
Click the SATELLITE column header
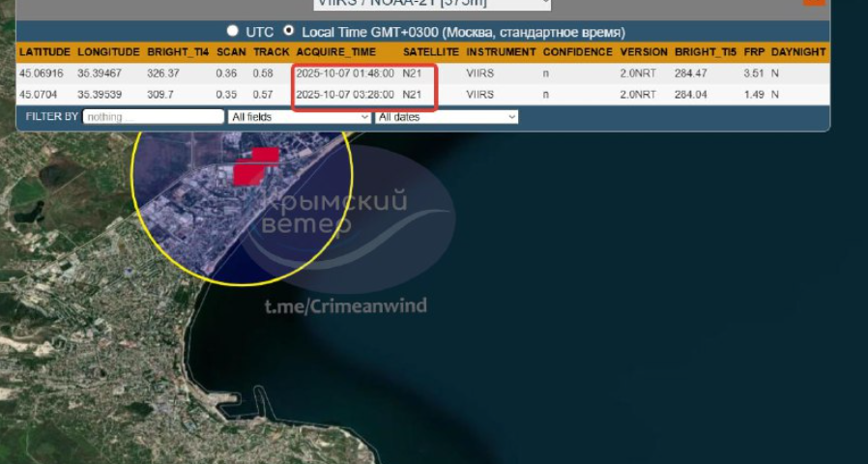coord(430,51)
